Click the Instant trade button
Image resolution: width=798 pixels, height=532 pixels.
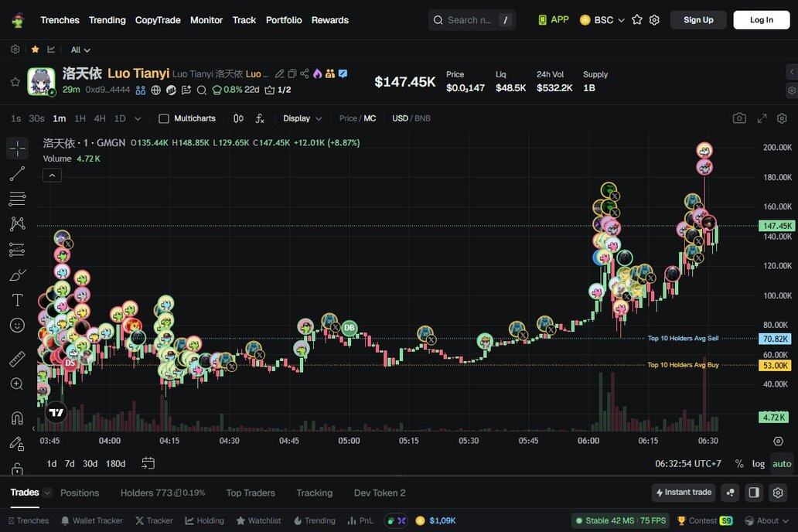click(684, 493)
